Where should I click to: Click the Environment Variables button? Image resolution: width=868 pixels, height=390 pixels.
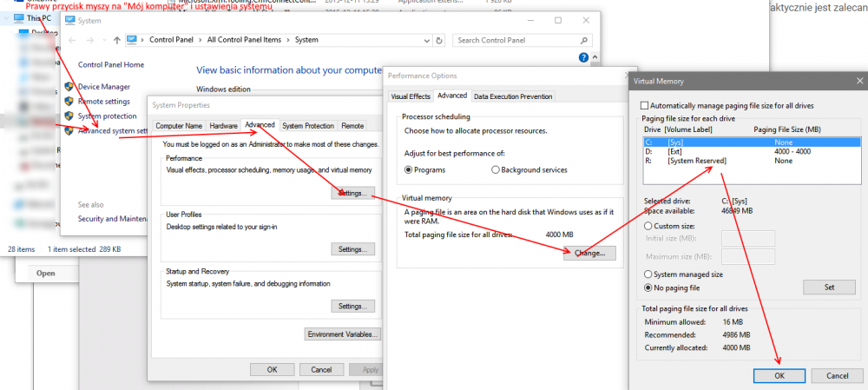coord(343,334)
